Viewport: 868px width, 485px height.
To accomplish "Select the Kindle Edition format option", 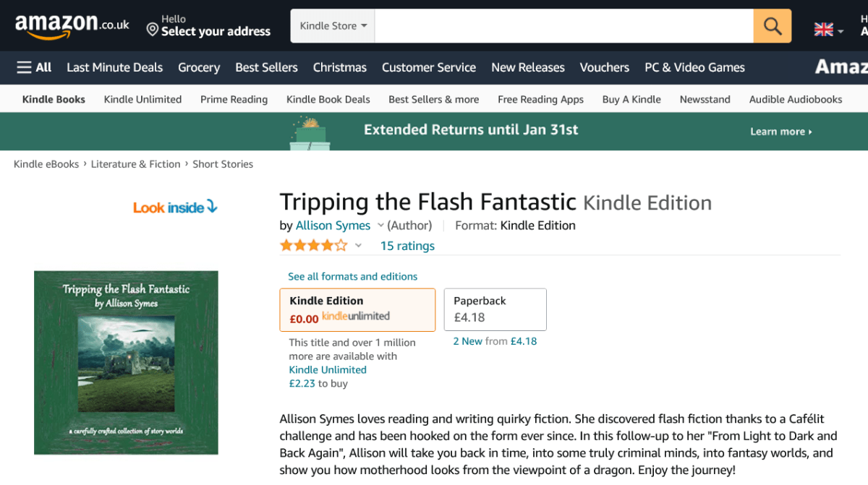I will click(357, 309).
